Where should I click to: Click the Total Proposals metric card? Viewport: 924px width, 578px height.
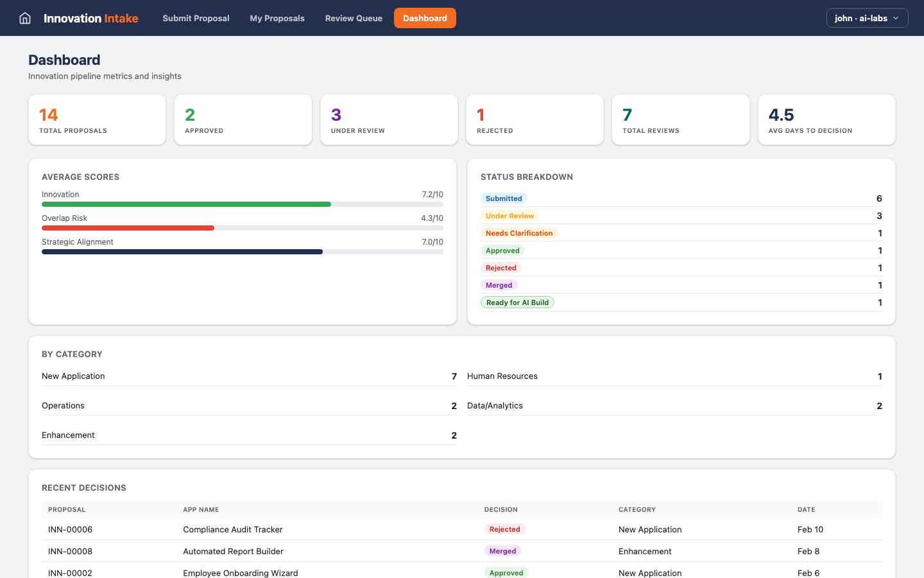pos(97,119)
